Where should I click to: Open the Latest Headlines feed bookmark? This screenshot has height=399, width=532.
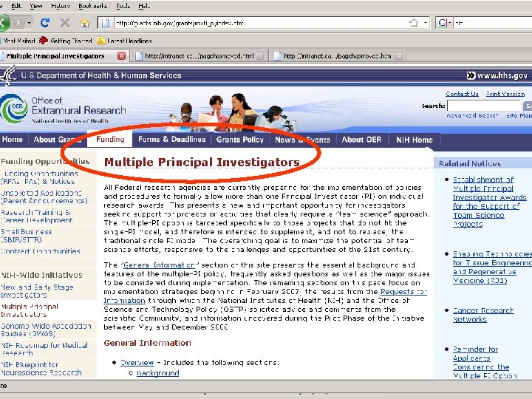point(124,41)
